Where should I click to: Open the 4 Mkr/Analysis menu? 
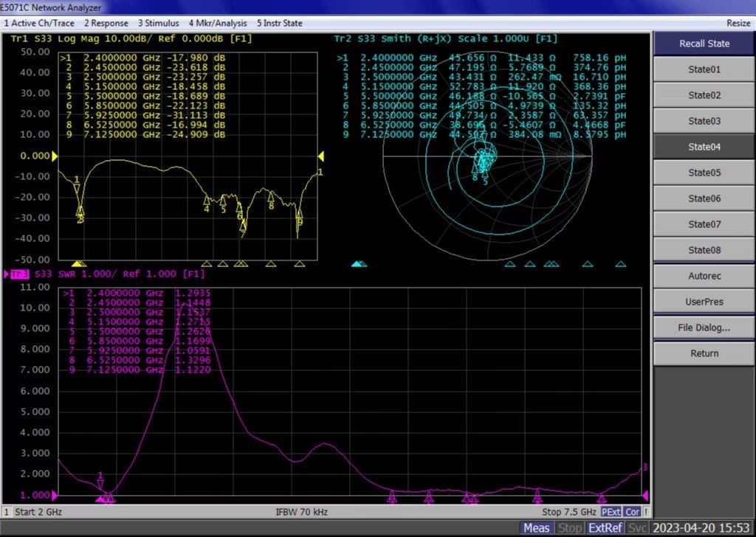pos(217,23)
